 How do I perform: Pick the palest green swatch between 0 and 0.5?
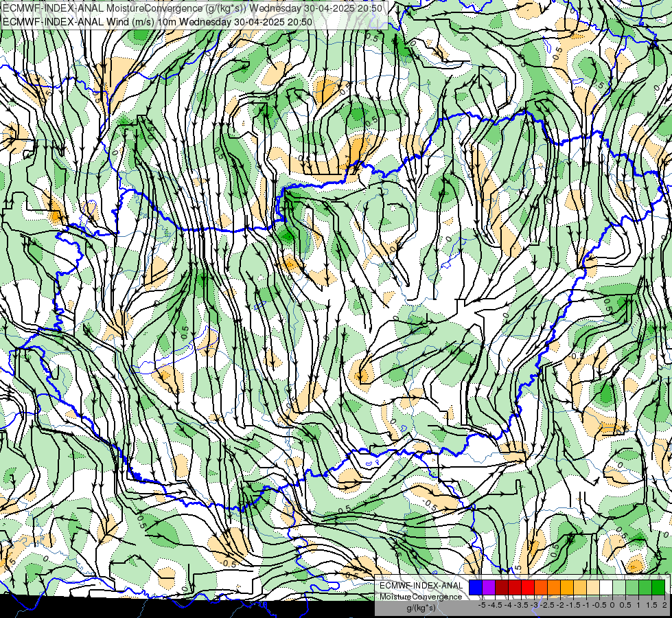[619, 588]
